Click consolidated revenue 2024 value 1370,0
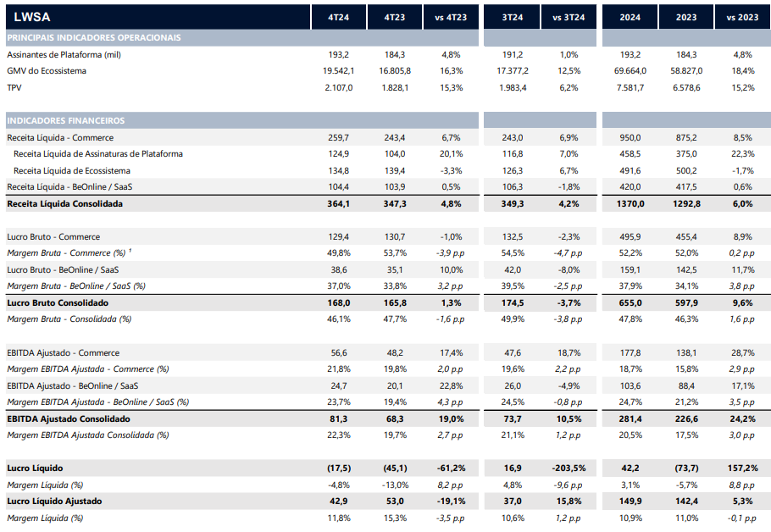Viewport: 771px width, 532px height. click(x=630, y=203)
